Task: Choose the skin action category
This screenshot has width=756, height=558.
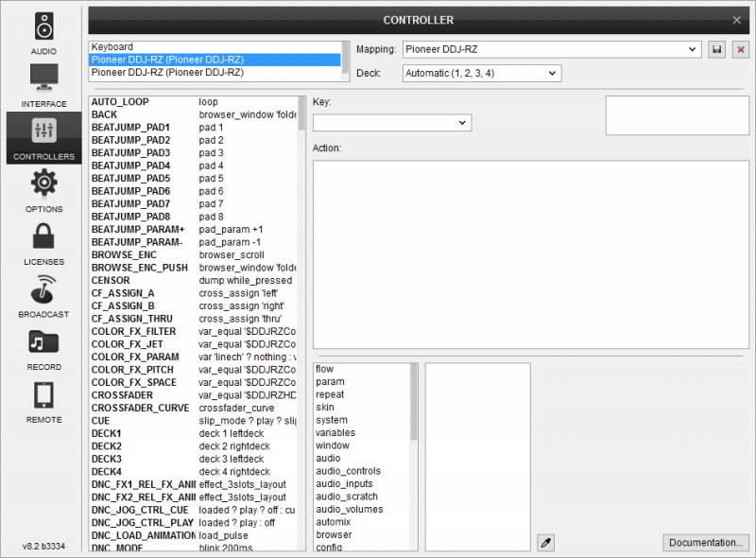Action: (x=362, y=408)
